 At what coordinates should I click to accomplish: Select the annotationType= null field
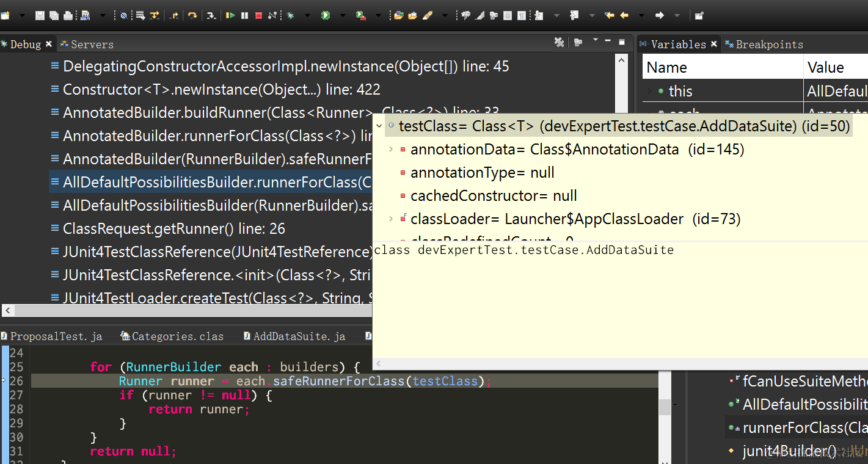[476, 173]
